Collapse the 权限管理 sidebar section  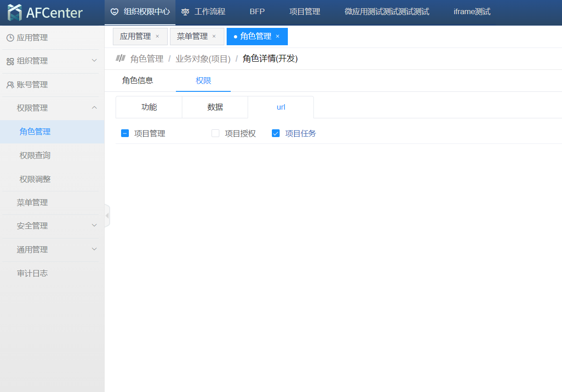(x=94, y=108)
